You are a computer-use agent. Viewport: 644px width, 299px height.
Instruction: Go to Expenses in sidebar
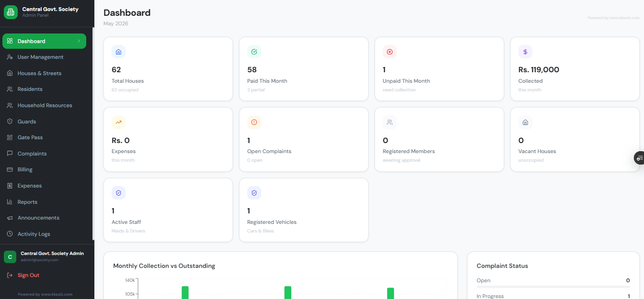[x=44, y=186]
